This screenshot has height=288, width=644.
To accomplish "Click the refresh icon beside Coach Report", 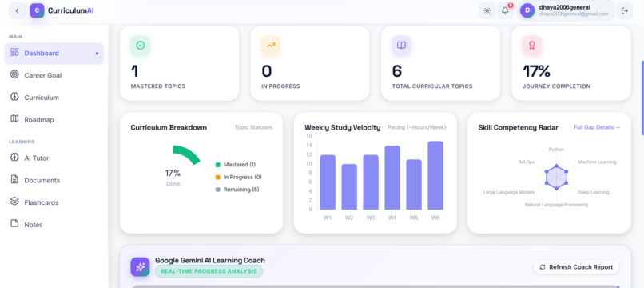I will [x=543, y=267].
